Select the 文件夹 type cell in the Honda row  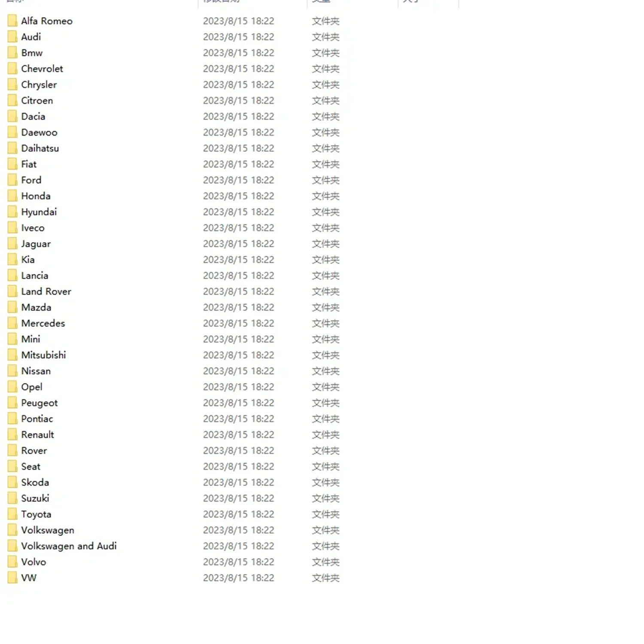(x=326, y=196)
